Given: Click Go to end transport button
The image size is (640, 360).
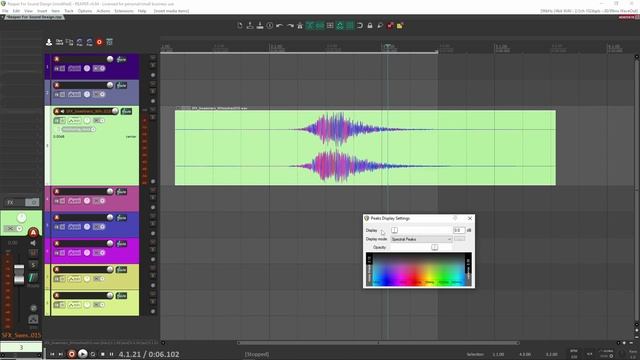Looking at the screenshot, I should click(x=61, y=354).
